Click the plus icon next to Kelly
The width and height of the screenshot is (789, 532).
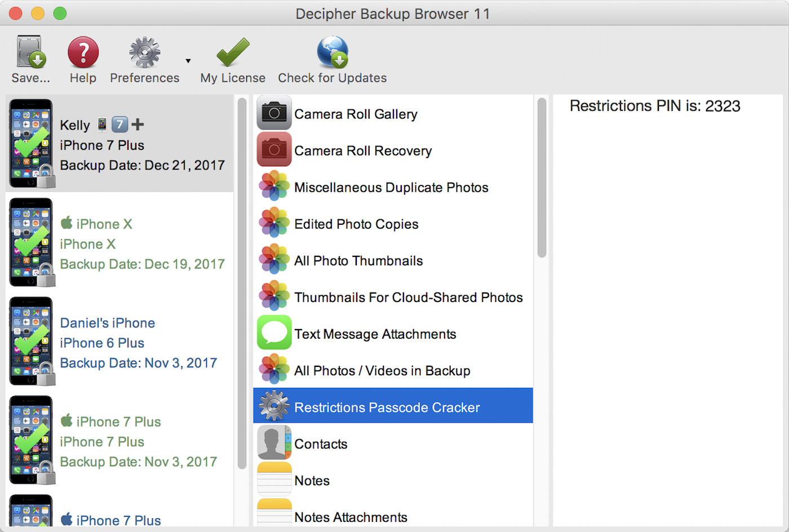click(138, 125)
